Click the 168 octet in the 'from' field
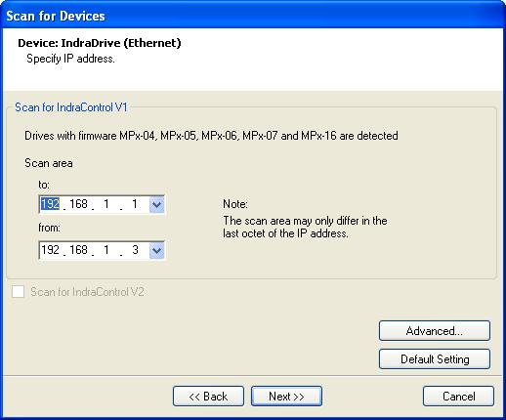 pyautogui.click(x=78, y=250)
